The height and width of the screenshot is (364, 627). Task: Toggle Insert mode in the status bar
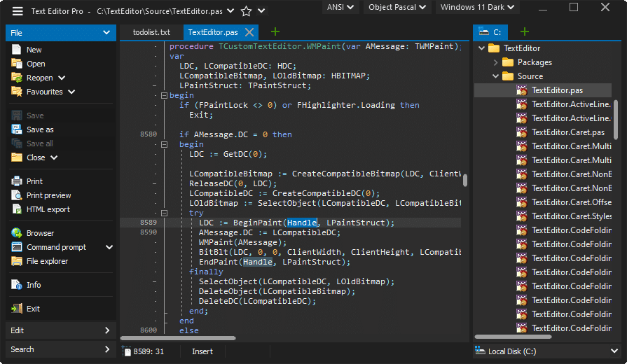202,351
